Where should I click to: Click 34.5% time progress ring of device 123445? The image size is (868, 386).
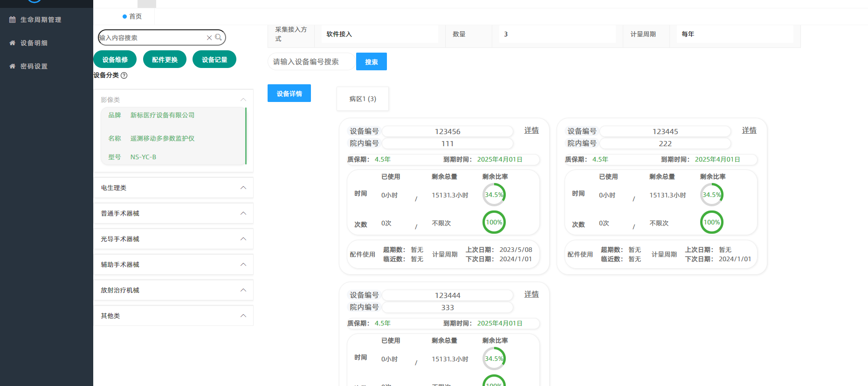[x=712, y=195]
